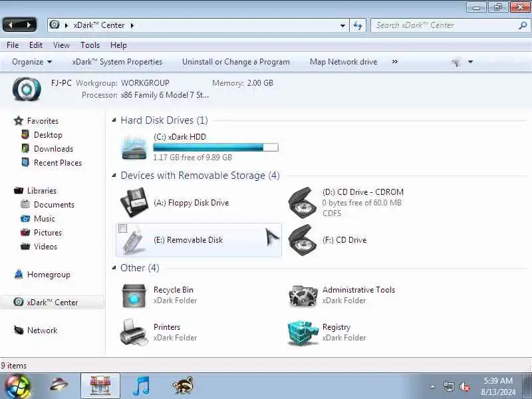Viewport: 532px width, 399px height.
Task: Click Uninstall or Change a Program
Action: tap(236, 62)
